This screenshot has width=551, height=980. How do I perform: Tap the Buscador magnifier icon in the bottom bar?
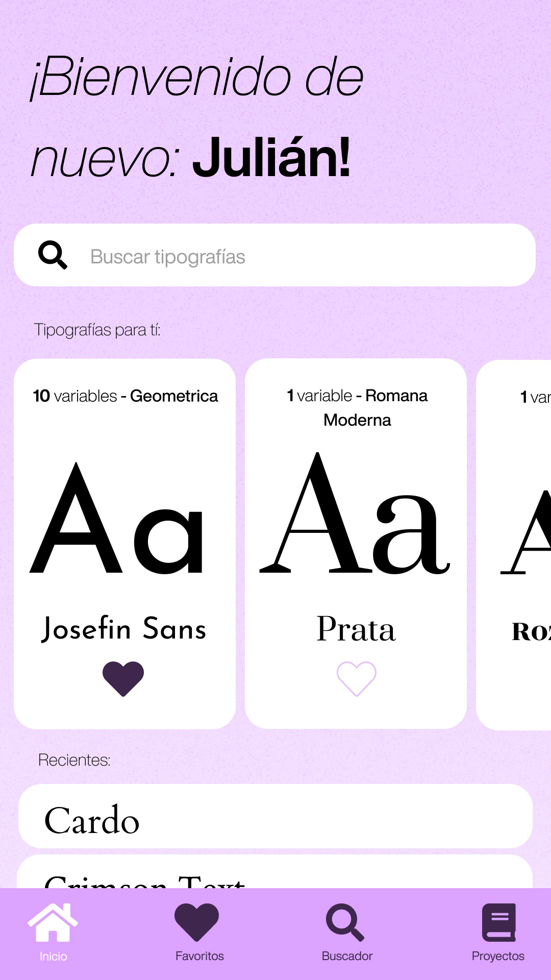tap(345, 922)
